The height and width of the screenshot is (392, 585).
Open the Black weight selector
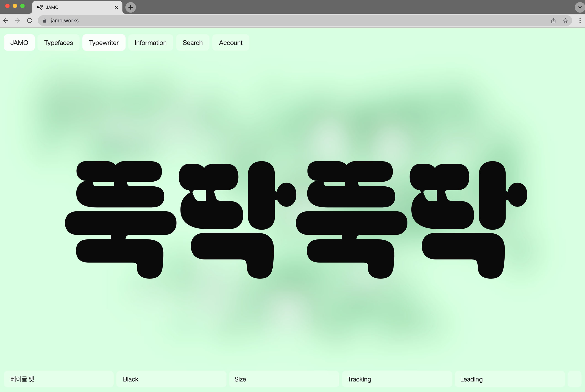click(x=171, y=379)
